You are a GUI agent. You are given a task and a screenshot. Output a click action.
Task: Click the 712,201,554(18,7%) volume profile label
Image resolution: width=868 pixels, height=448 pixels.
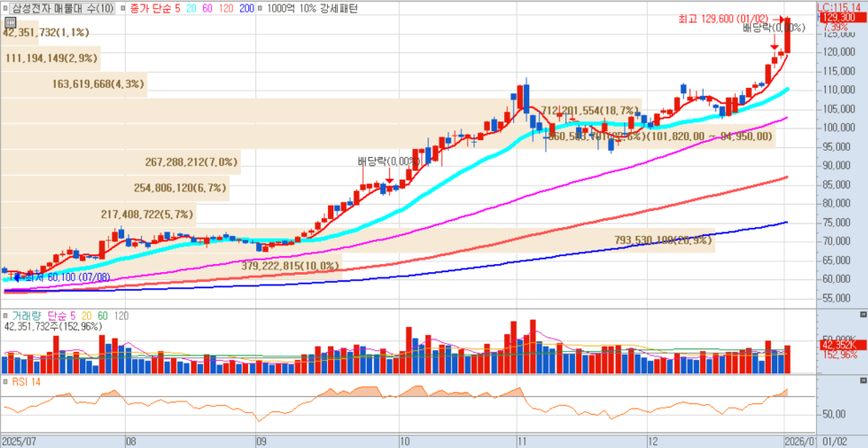click(589, 110)
